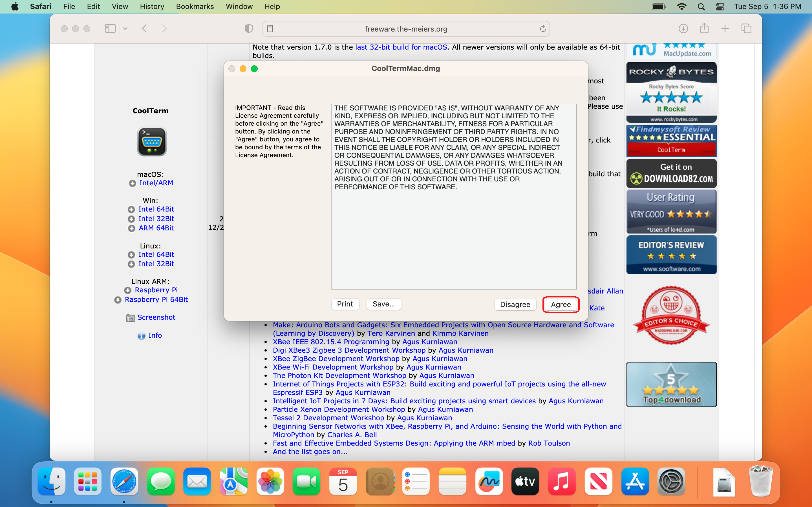Reload the page with the refresh icon
Viewport: 812px width, 507px height.
pos(542,28)
